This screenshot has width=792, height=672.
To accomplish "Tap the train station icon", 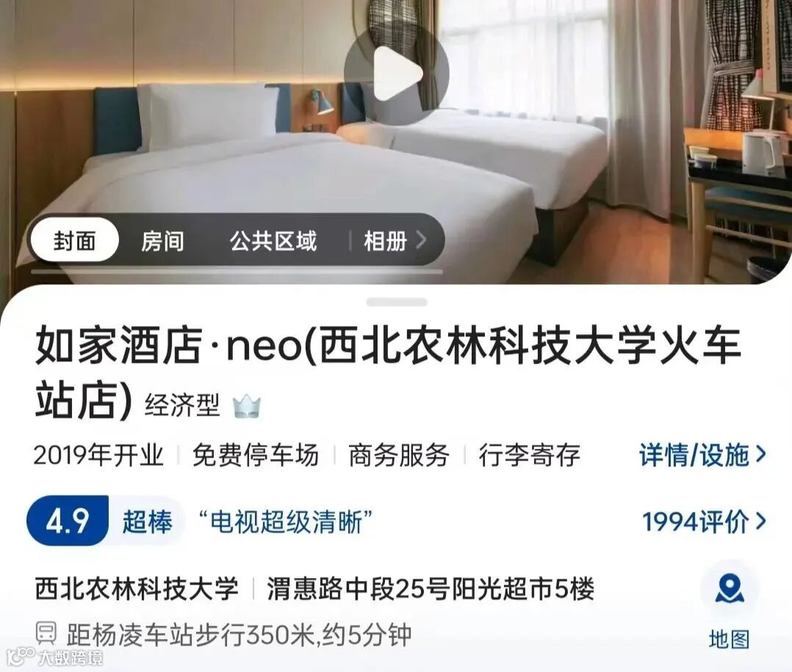I will [x=46, y=634].
